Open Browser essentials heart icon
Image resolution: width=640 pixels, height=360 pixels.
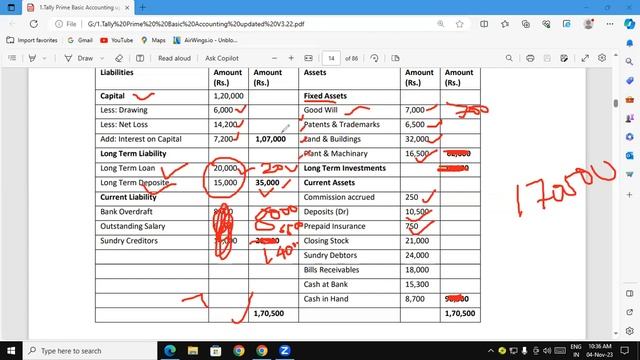(x=546, y=24)
